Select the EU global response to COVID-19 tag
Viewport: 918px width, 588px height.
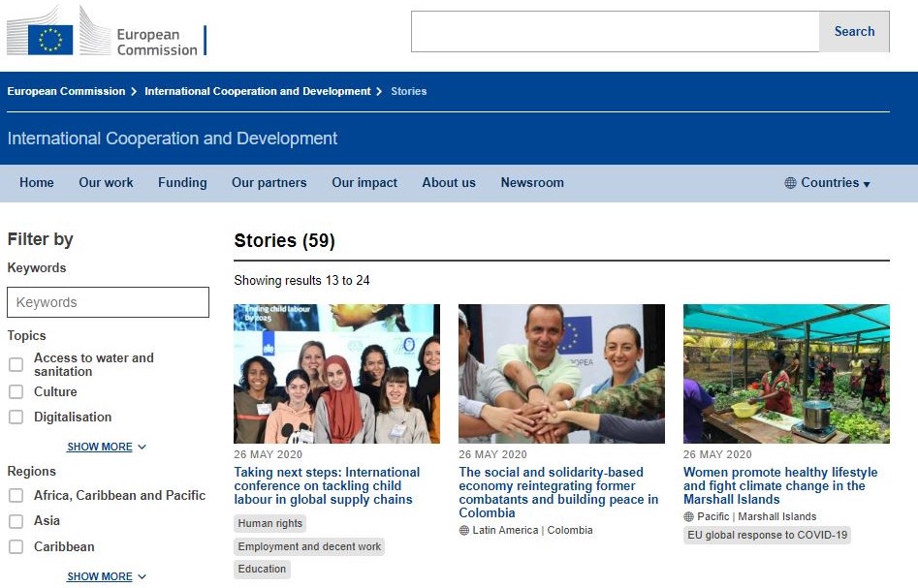[x=767, y=536]
